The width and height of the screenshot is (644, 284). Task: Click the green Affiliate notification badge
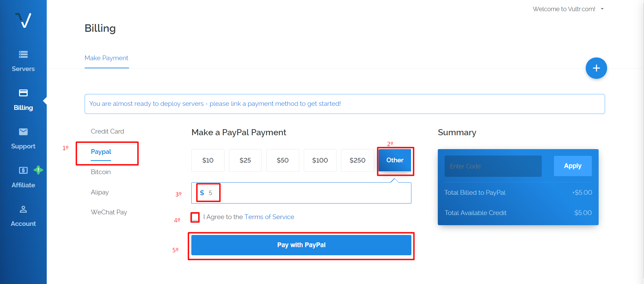(x=38, y=170)
